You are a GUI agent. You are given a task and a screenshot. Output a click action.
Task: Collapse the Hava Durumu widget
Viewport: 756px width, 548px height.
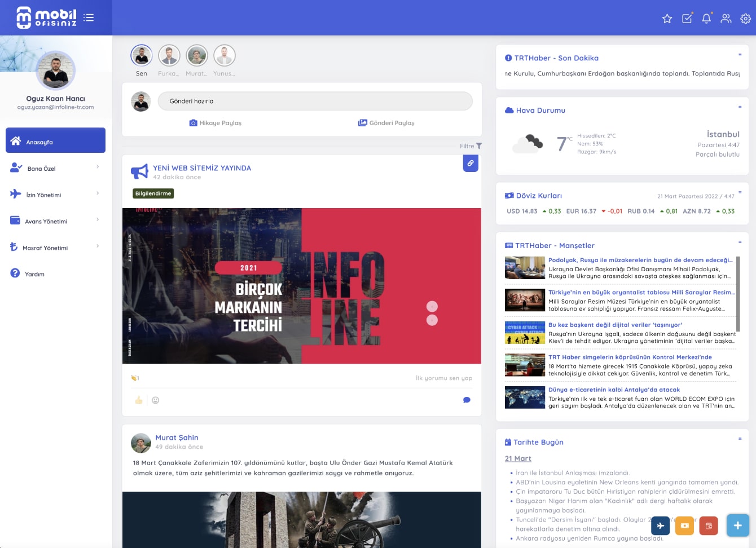coord(740,107)
